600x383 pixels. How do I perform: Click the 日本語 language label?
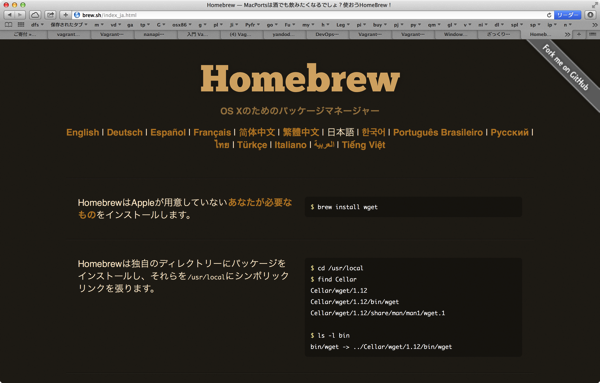341,132
